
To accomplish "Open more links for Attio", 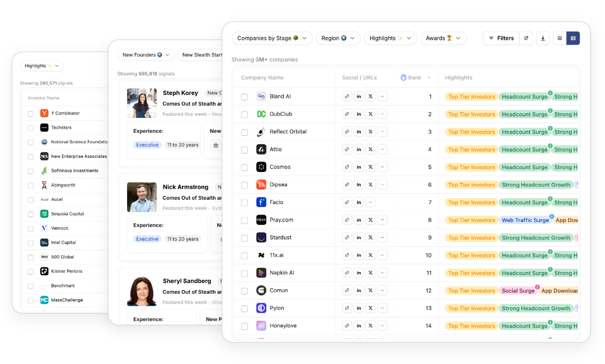I will (x=382, y=149).
